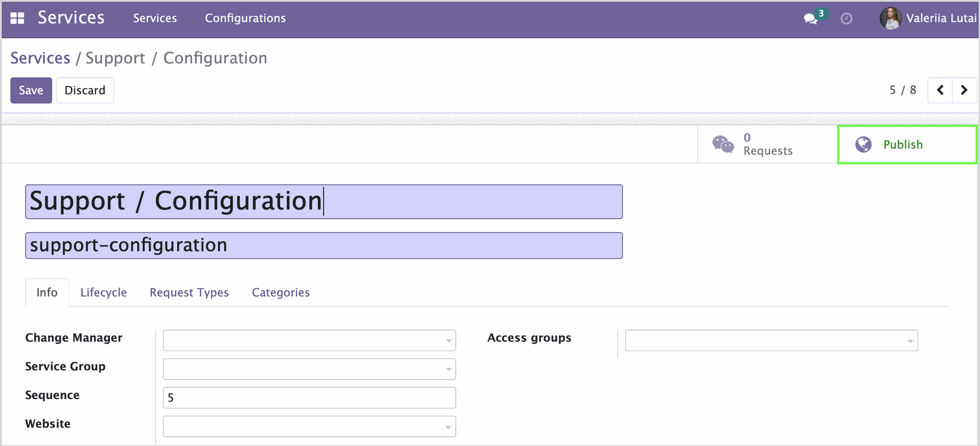This screenshot has width=980, height=446.
Task: Open the Categories tab
Action: pyautogui.click(x=281, y=293)
